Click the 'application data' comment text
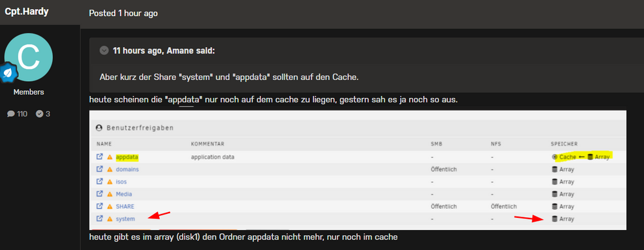The width and height of the screenshot is (644, 250). (x=213, y=157)
